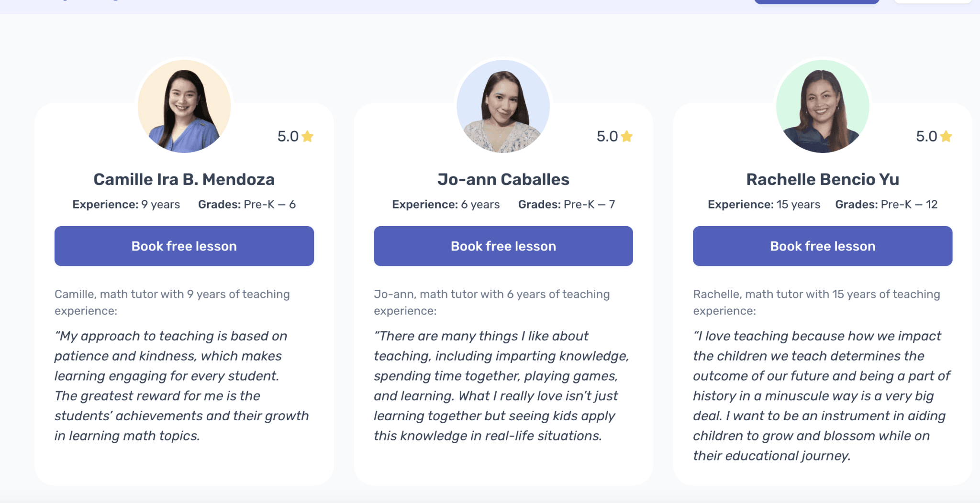
Task: Select the Rachelle Bencio Yu name heading
Action: point(823,179)
